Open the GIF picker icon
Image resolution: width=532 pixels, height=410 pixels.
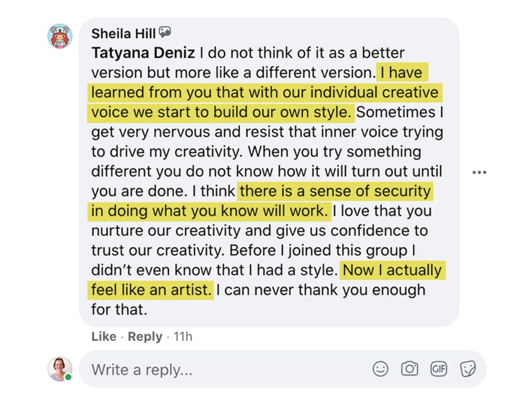[x=438, y=369]
